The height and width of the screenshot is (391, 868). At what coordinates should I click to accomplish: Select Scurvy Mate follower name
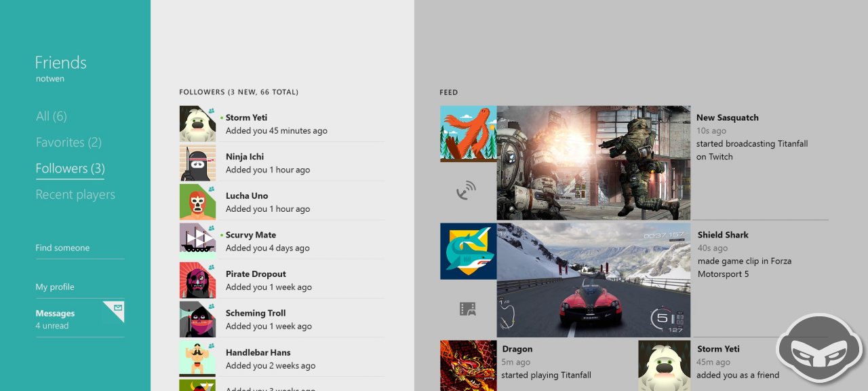[251, 235]
